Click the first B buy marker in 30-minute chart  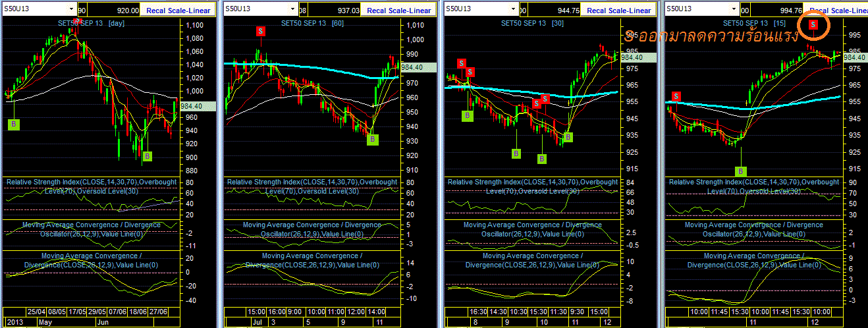(x=467, y=115)
